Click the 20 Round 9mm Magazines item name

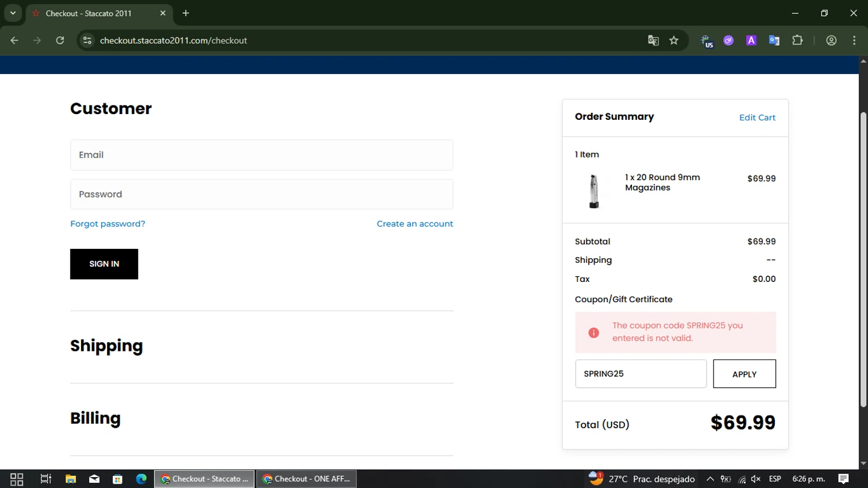[663, 182]
